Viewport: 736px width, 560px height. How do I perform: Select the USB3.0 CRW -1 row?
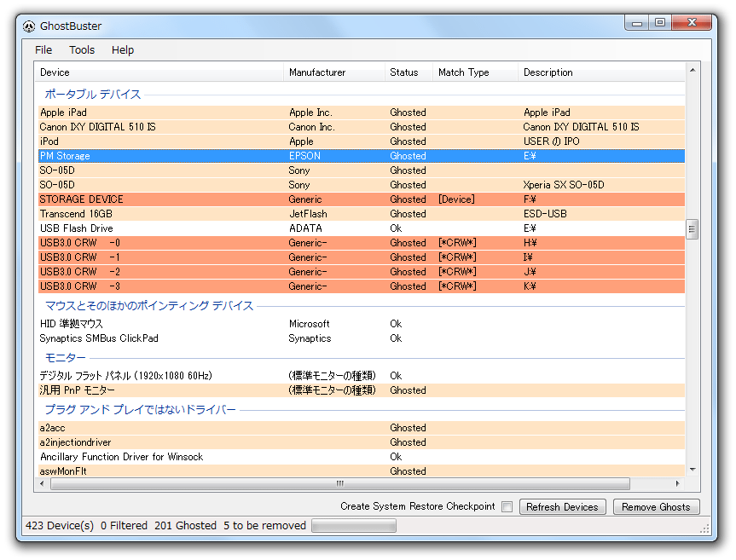coord(361,257)
